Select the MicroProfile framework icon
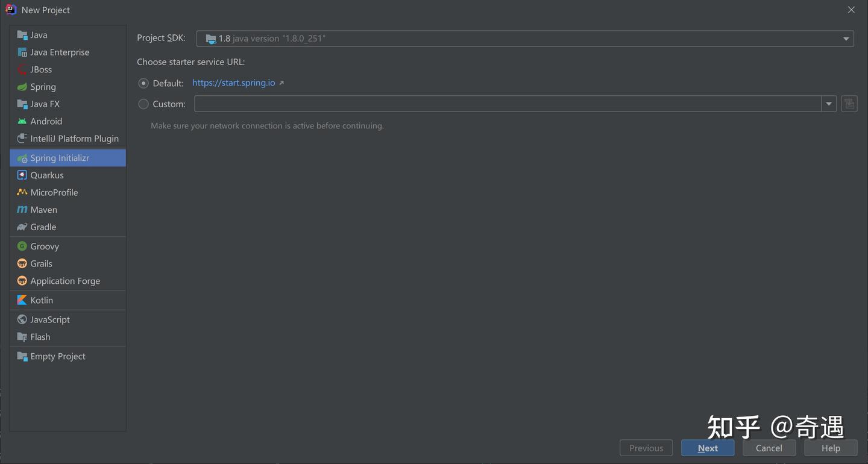The height and width of the screenshot is (464, 868). (x=22, y=192)
